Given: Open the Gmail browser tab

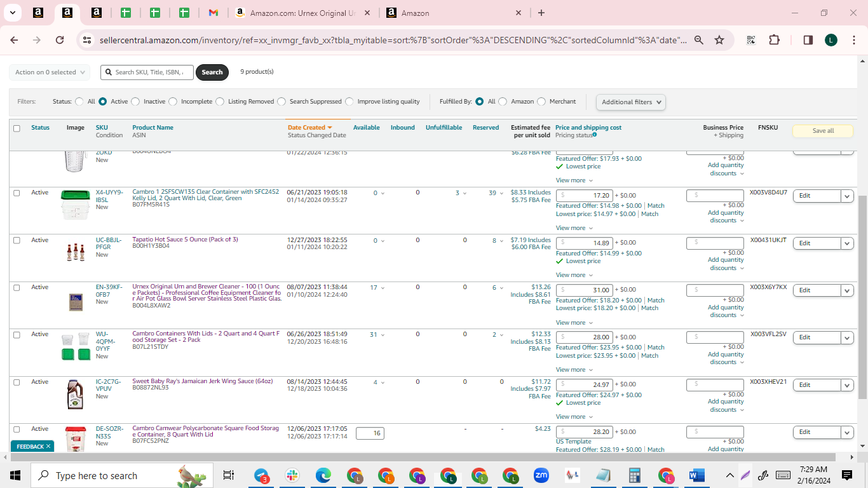Looking at the screenshot, I should pyautogui.click(x=214, y=13).
